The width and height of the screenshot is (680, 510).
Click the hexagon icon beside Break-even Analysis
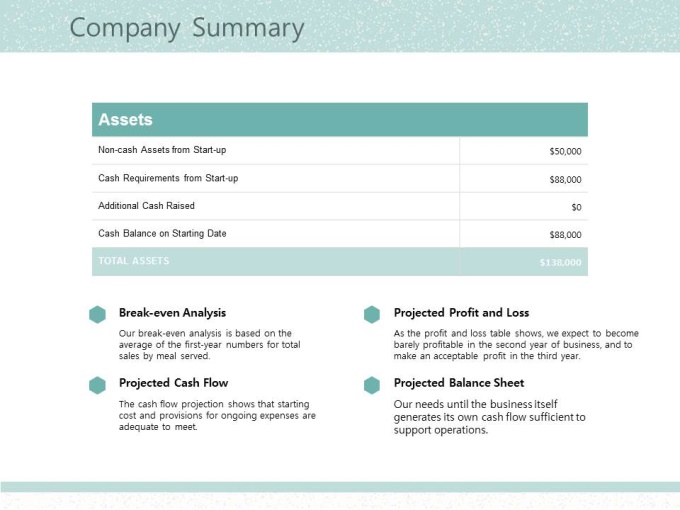[97, 314]
